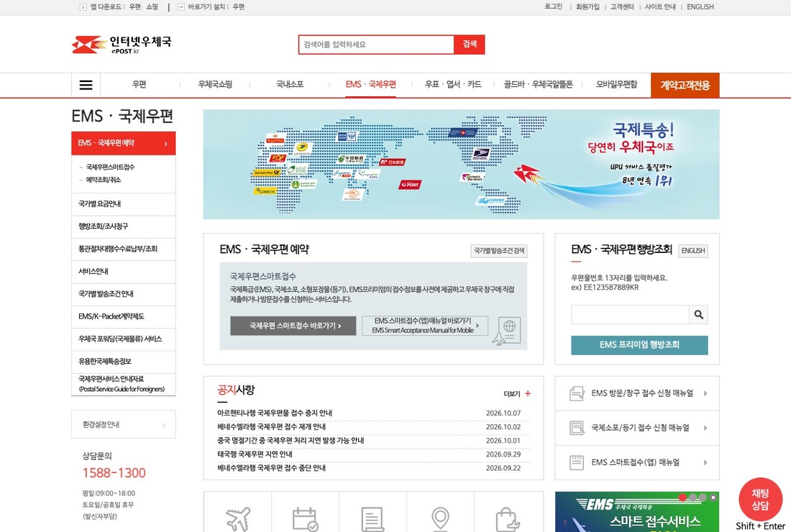Click ENGLISH link in top bar
This screenshot has width=791, height=532.
700,6
